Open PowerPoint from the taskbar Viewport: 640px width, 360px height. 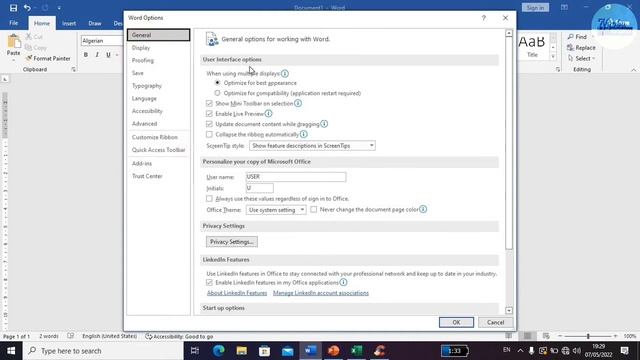tap(333, 351)
